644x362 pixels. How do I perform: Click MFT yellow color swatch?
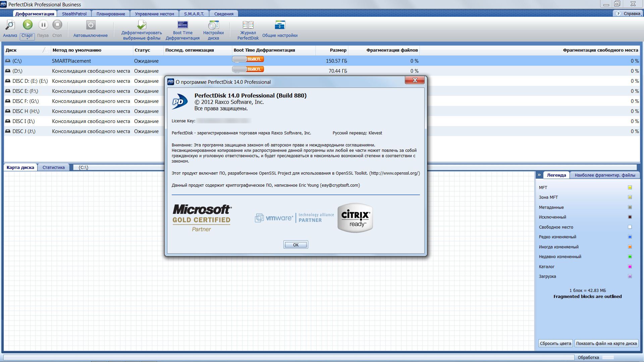pos(630,188)
